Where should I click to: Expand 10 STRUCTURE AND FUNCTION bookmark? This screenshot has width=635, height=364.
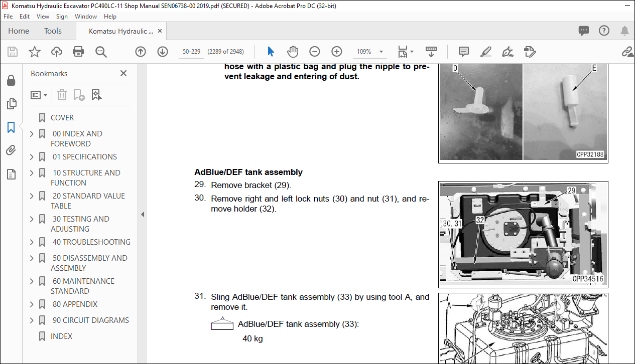click(32, 173)
